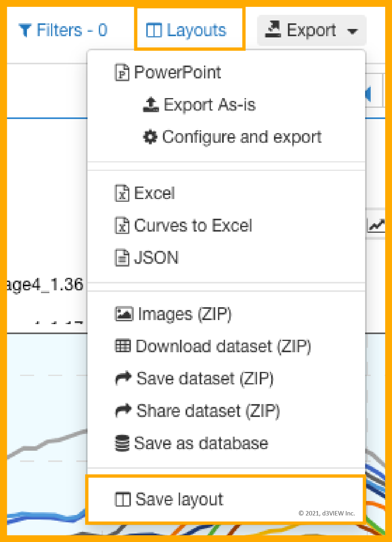392x542 pixels.
Task: Click the Excel file icon
Action: coord(122,193)
